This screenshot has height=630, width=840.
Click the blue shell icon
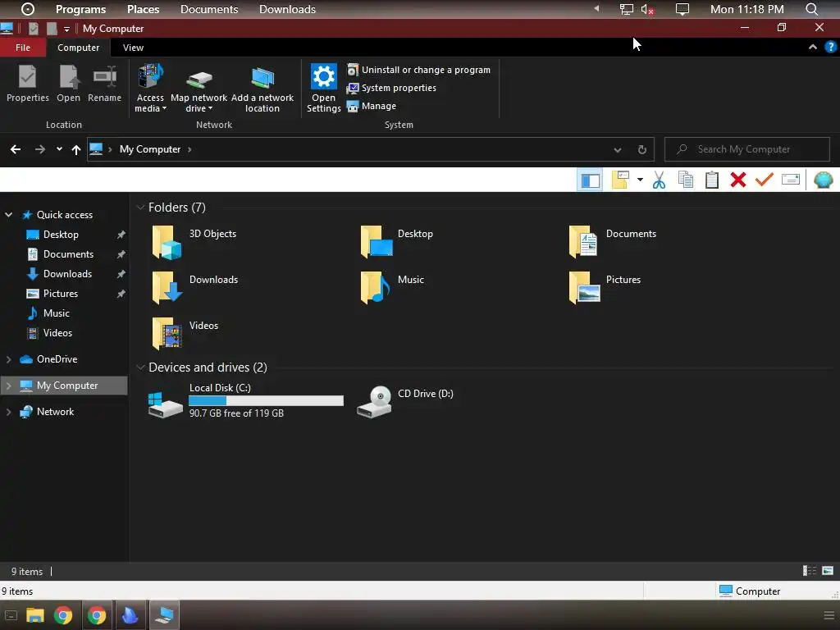(824, 180)
